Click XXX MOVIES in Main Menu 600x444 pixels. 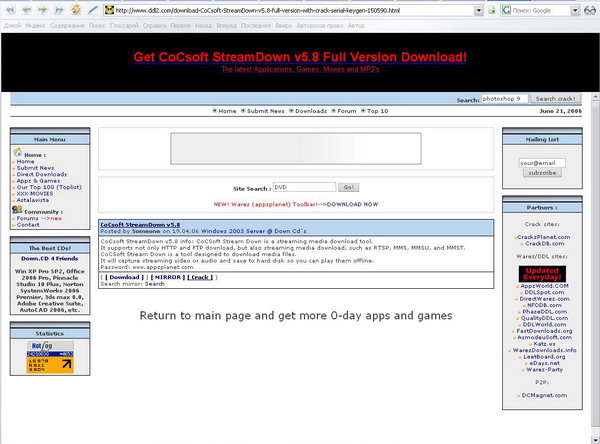click(x=35, y=194)
